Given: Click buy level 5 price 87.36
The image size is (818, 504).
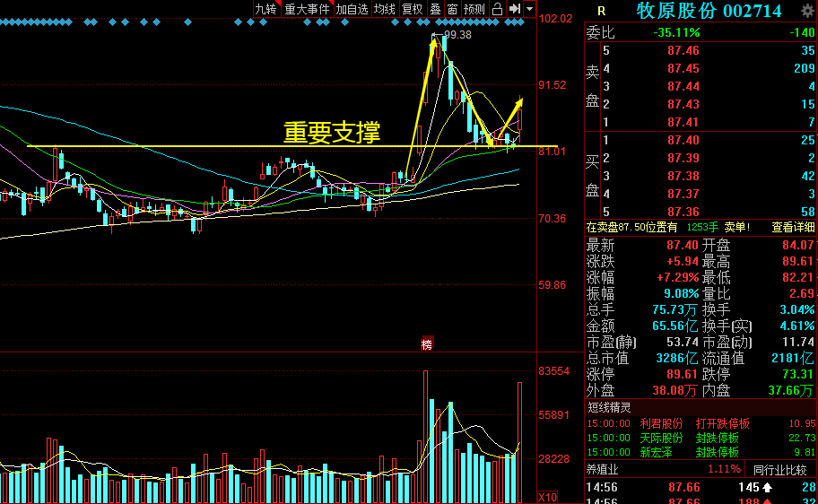Looking at the screenshot, I should pyautogui.click(x=683, y=212).
